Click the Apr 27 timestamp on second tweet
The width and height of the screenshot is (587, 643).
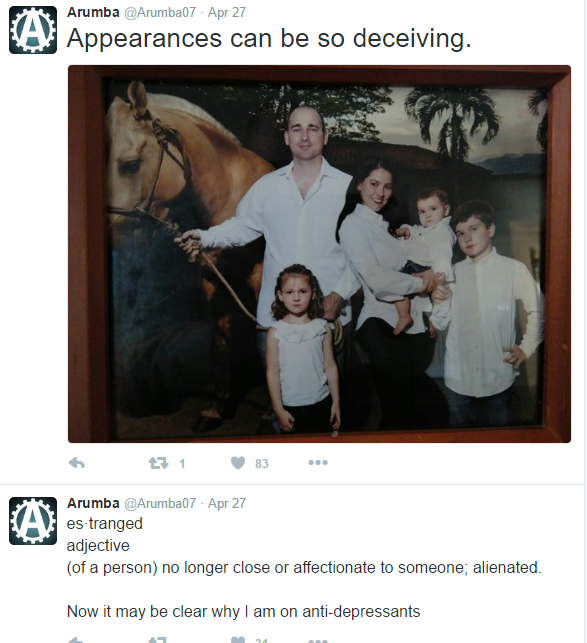pyautogui.click(x=227, y=503)
